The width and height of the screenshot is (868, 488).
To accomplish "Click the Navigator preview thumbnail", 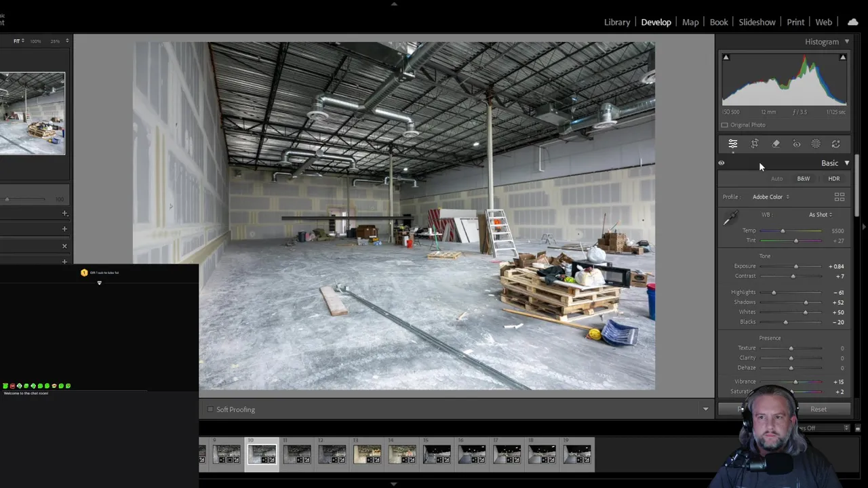I will [x=33, y=113].
